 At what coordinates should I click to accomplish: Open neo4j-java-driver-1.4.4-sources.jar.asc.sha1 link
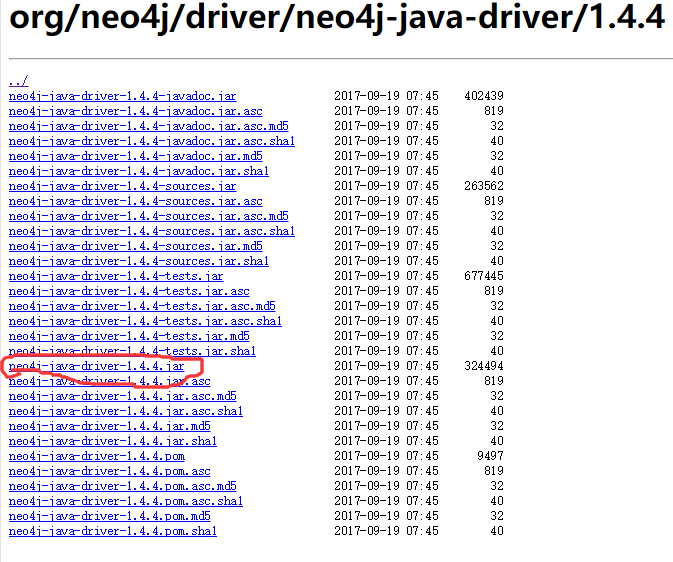152,231
